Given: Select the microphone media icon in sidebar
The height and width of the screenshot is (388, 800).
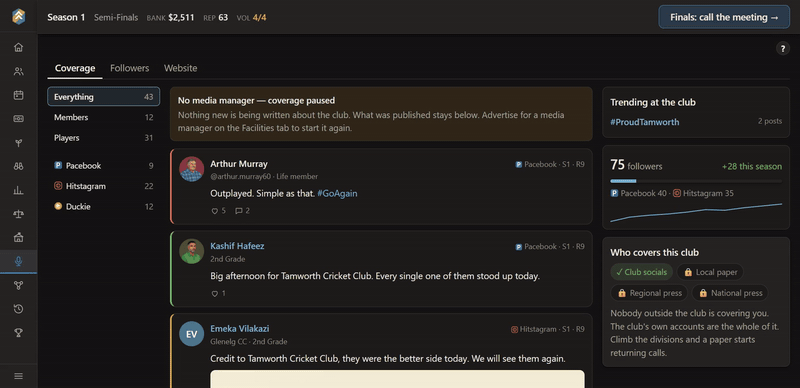Looking at the screenshot, I should [x=18, y=261].
